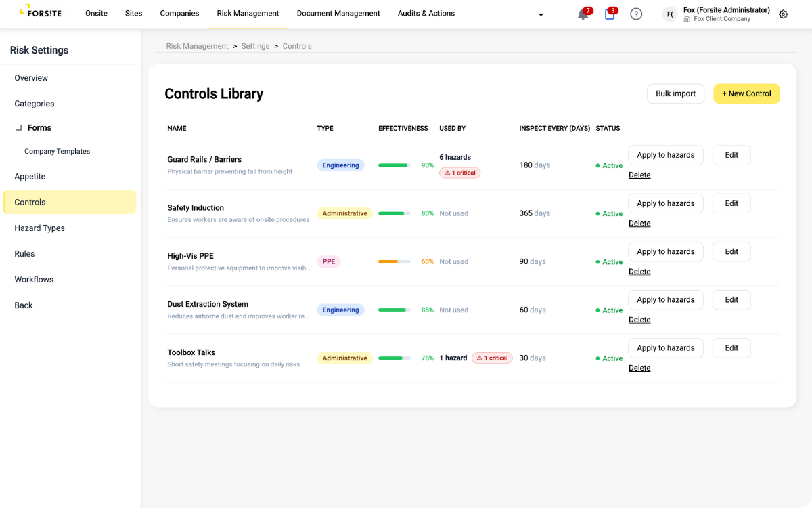This screenshot has height=508, width=812.
Task: Open the settings gear icon
Action: click(x=784, y=14)
